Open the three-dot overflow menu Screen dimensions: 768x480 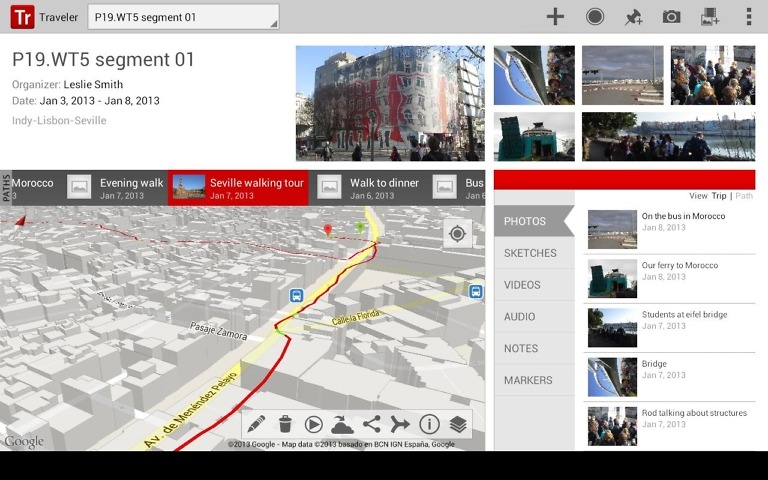pos(748,17)
